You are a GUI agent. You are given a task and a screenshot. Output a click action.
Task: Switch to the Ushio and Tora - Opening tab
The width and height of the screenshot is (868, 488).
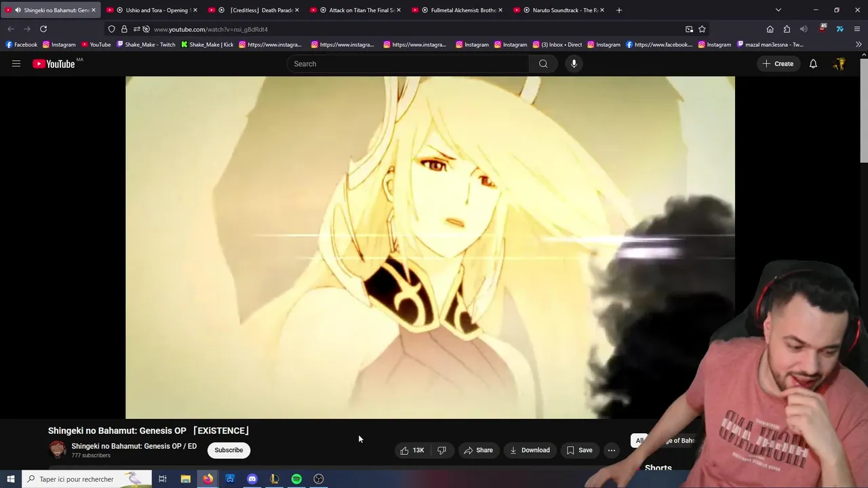151,10
